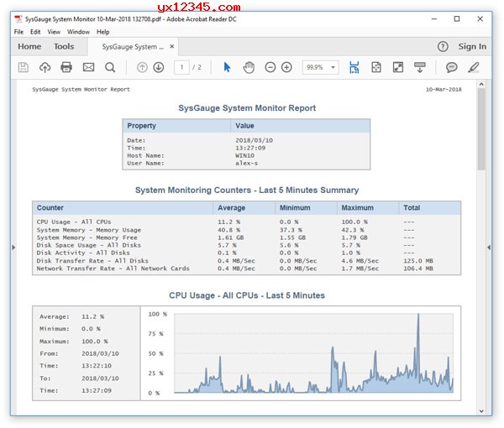504x428 pixels.
Task: Select the highlight pen icon
Action: point(474,67)
